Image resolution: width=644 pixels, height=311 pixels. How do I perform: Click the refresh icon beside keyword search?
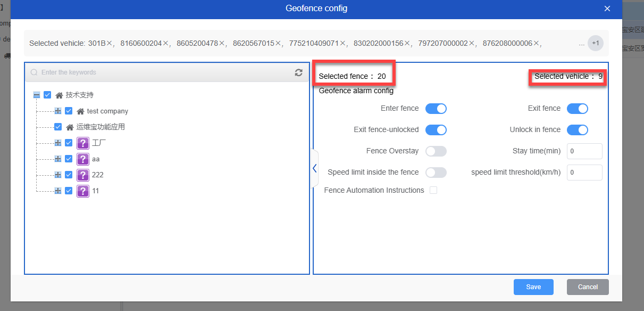299,72
